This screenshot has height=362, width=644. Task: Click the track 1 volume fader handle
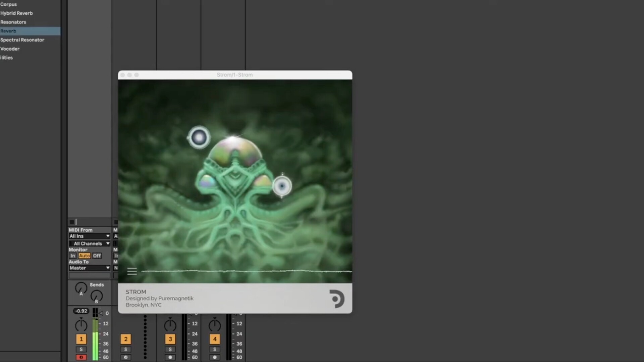point(101,313)
